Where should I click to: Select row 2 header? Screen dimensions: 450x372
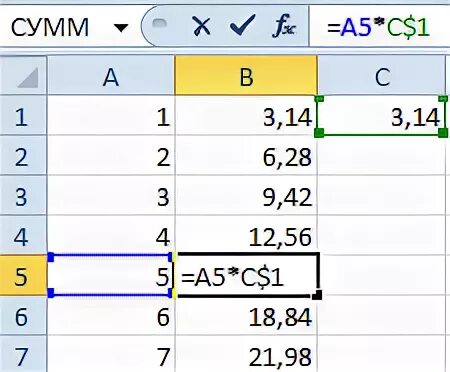(23, 156)
